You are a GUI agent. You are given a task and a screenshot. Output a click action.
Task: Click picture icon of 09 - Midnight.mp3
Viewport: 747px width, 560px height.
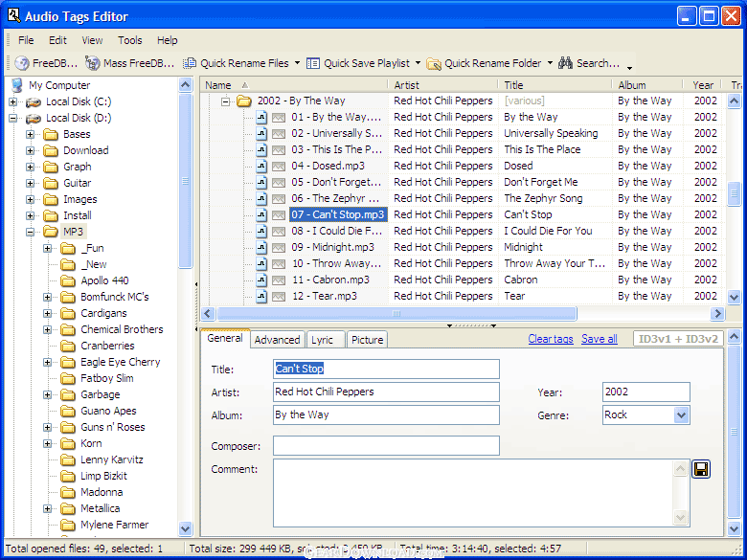(279, 248)
